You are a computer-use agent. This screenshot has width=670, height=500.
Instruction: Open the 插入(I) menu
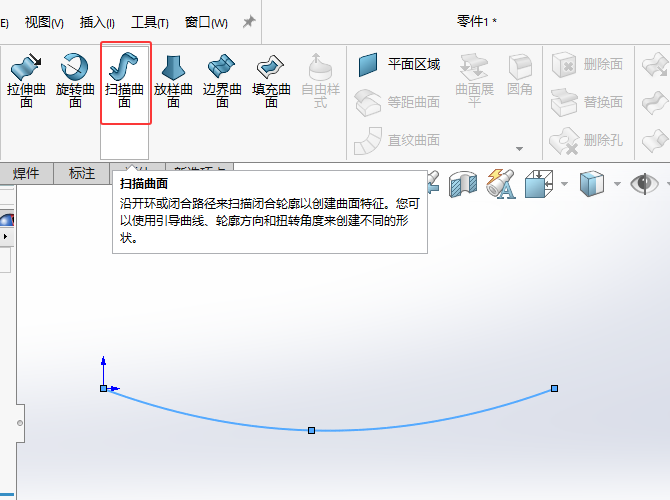coord(97,22)
